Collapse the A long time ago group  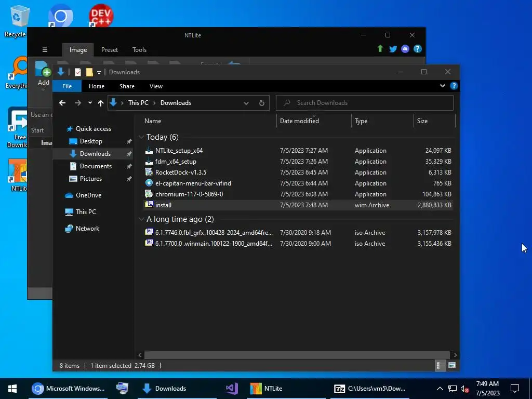(141, 219)
